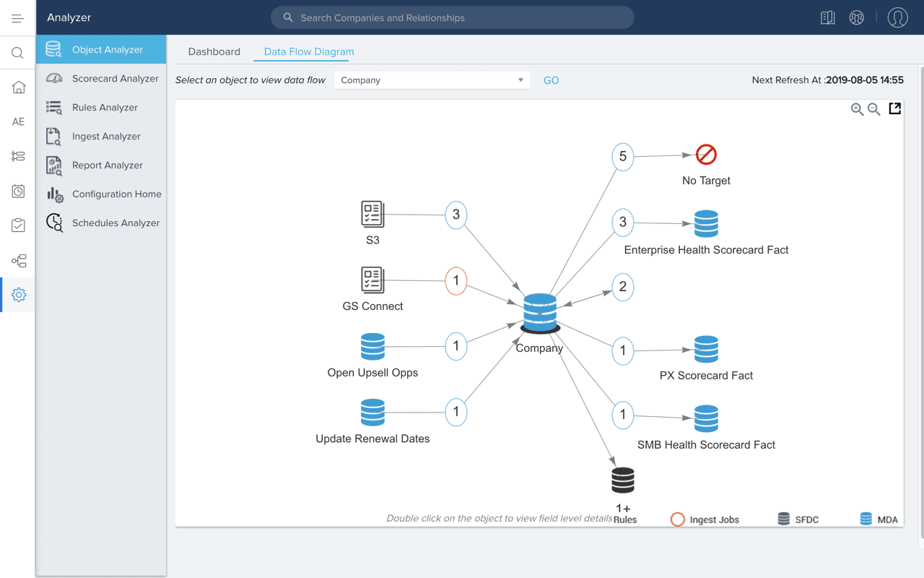This screenshot has width=924, height=578.
Task: Select the black SFDC Rules database icon
Action: point(623,480)
